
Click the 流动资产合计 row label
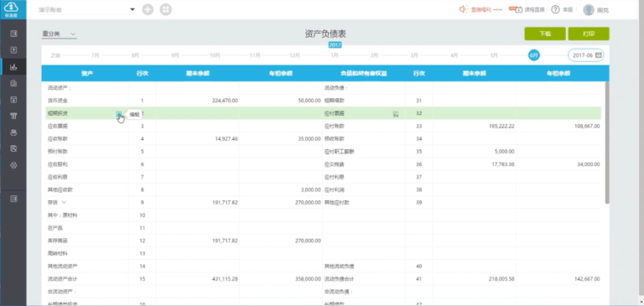[x=62, y=279]
